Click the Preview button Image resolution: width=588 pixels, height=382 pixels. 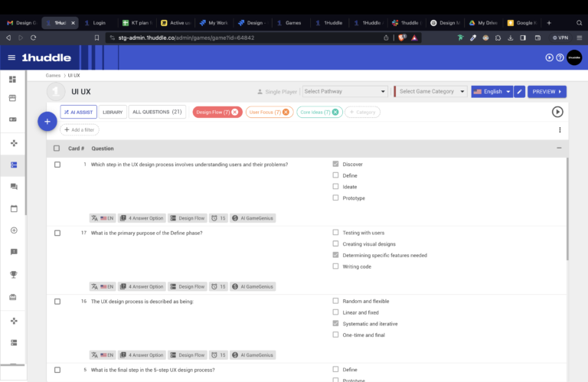coord(547,92)
